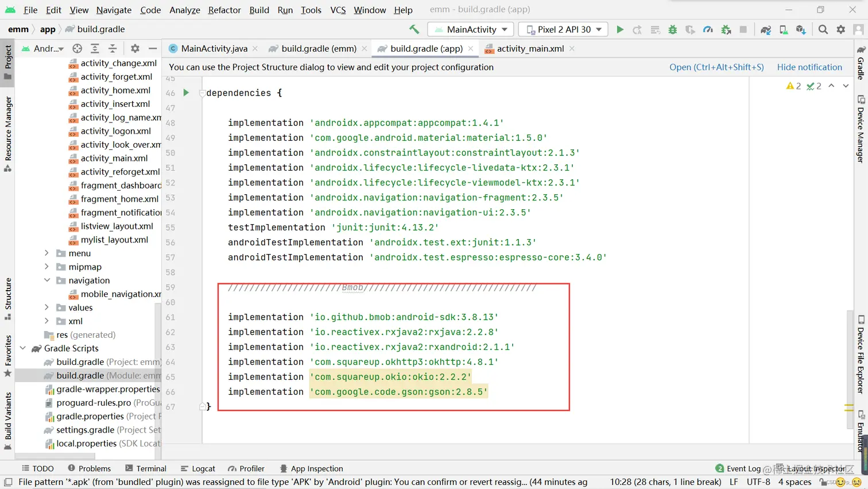Open the Terminal tool window

(146, 468)
